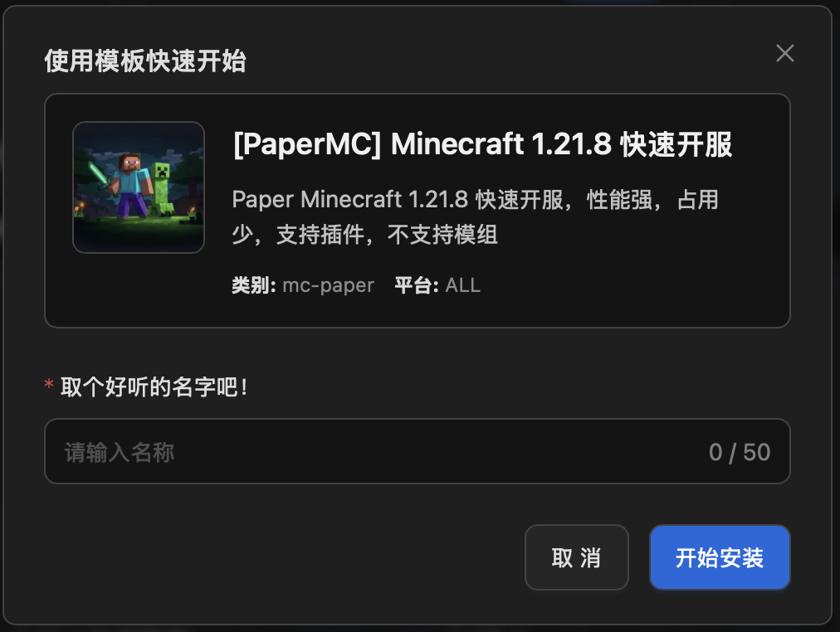840x632 pixels.
Task: Click the red required asterisk marker
Action: (49, 386)
